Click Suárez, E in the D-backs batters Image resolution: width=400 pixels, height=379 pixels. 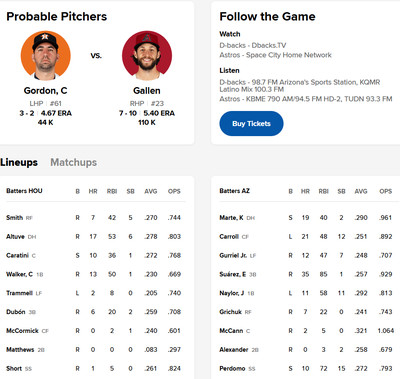tap(233, 274)
